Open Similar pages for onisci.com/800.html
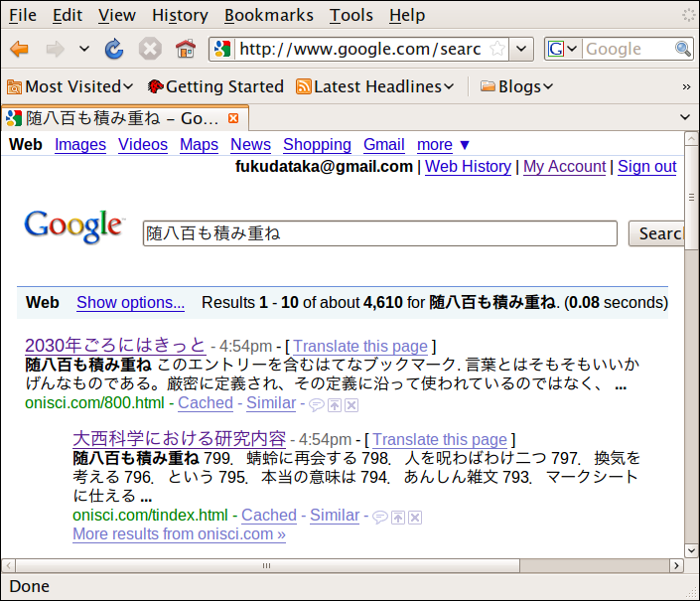This screenshot has height=601, width=700. (x=271, y=403)
